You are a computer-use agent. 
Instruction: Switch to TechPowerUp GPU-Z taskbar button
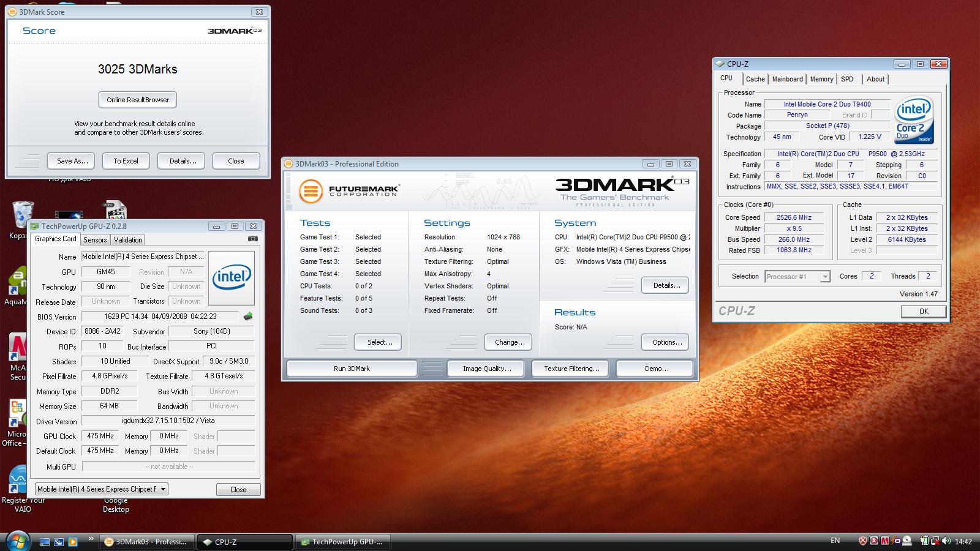343,542
